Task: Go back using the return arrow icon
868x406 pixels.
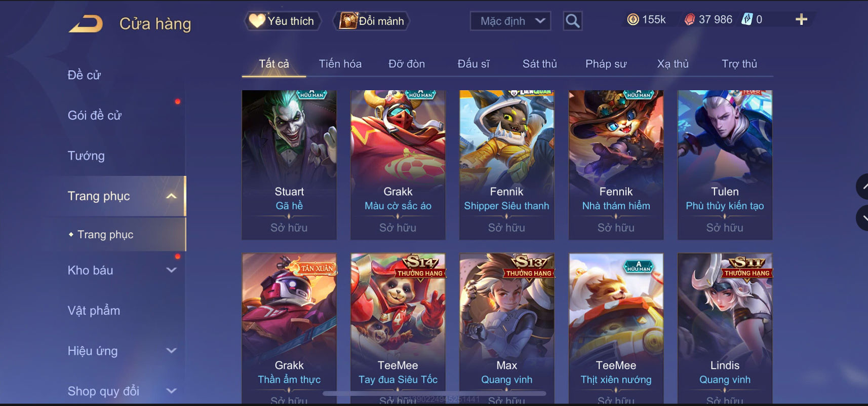Action: pos(86,24)
